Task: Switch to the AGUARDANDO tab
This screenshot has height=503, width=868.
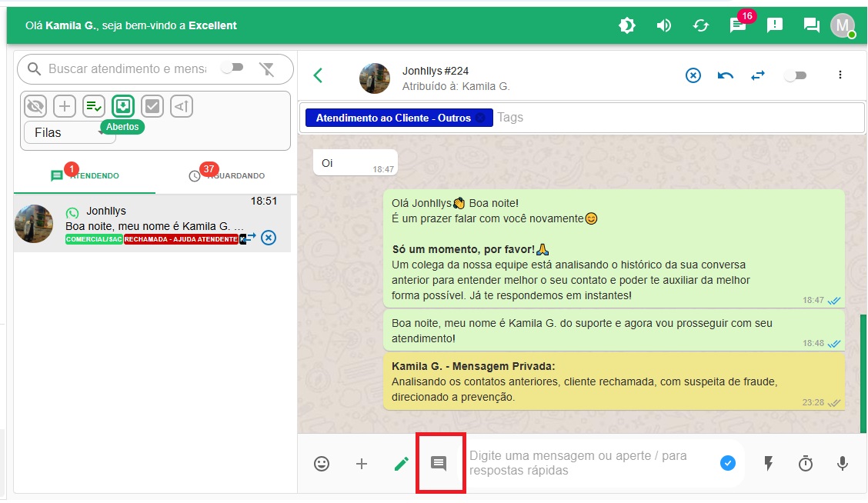Action: pos(226,176)
